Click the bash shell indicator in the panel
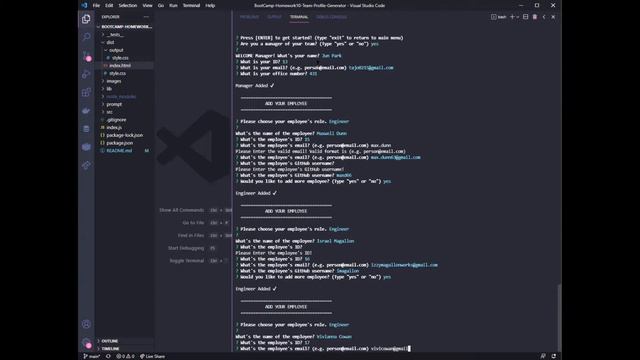The image size is (640, 360). tap(498, 17)
